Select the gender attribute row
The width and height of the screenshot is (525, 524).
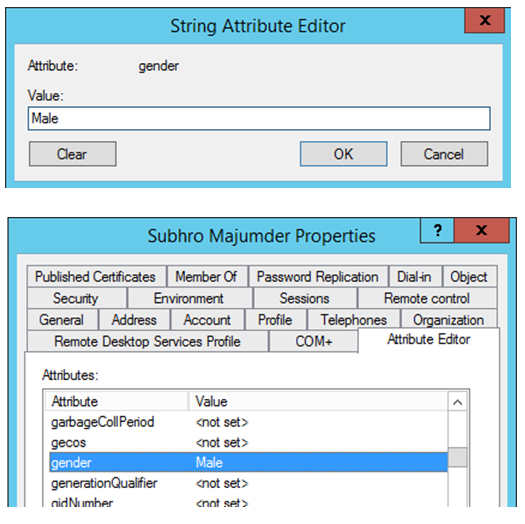point(248,463)
